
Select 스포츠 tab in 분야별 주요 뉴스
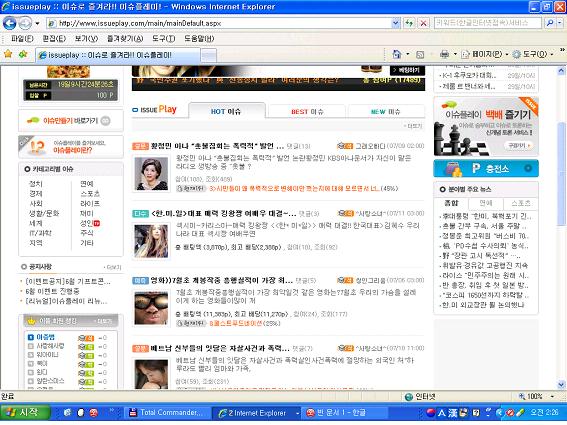[x=521, y=203]
